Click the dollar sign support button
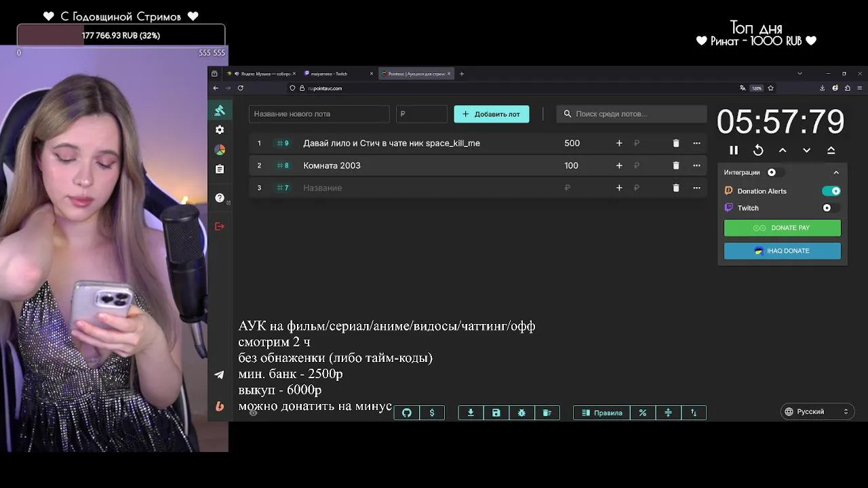Screen dimensions: 868x488 pos(432,413)
